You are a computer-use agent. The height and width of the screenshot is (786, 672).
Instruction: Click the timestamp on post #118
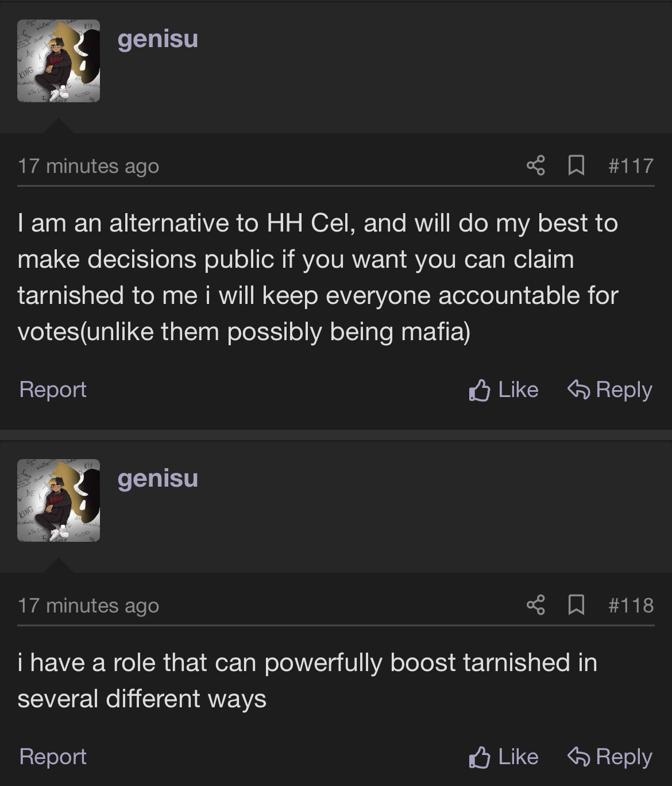tap(88, 605)
